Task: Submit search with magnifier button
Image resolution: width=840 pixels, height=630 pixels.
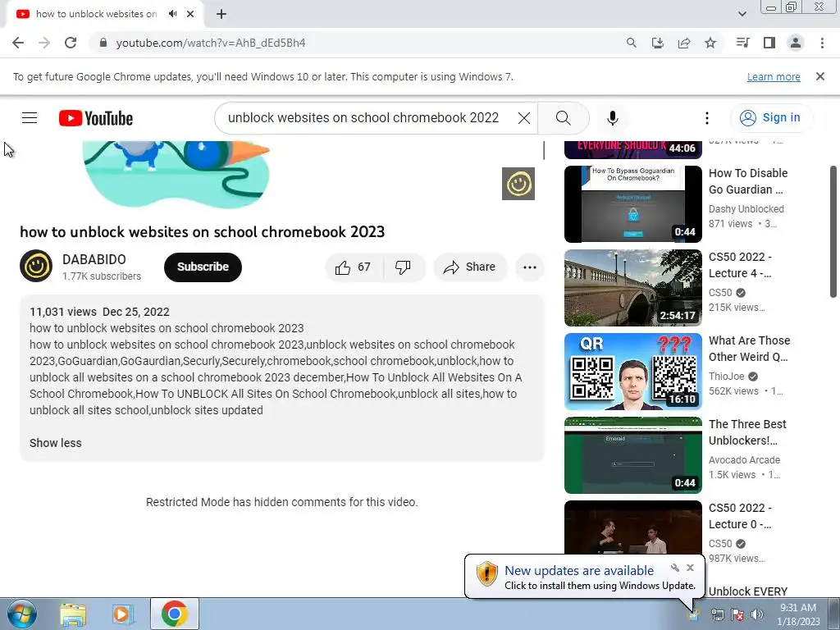Action: [x=563, y=118]
